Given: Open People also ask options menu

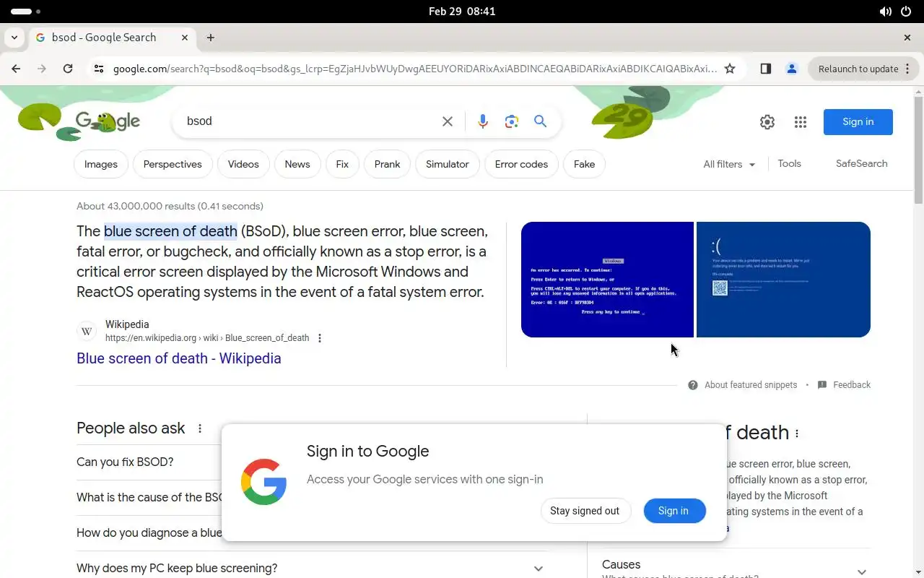Looking at the screenshot, I should [200, 428].
